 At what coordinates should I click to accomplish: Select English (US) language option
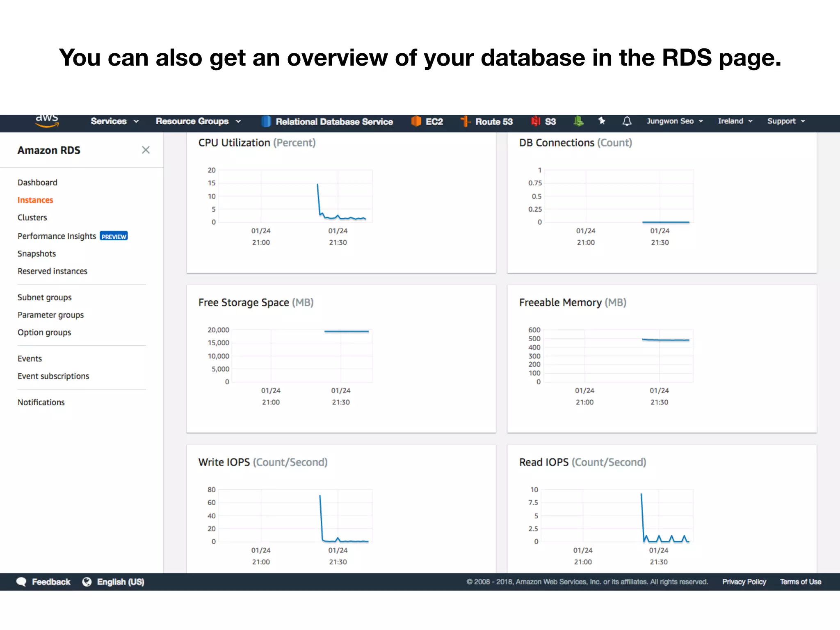(121, 582)
